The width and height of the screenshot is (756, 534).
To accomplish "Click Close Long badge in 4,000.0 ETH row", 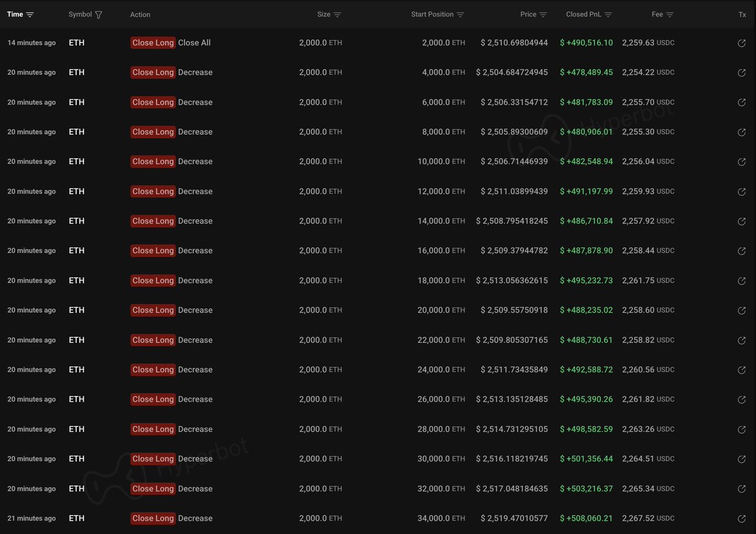I will [153, 73].
